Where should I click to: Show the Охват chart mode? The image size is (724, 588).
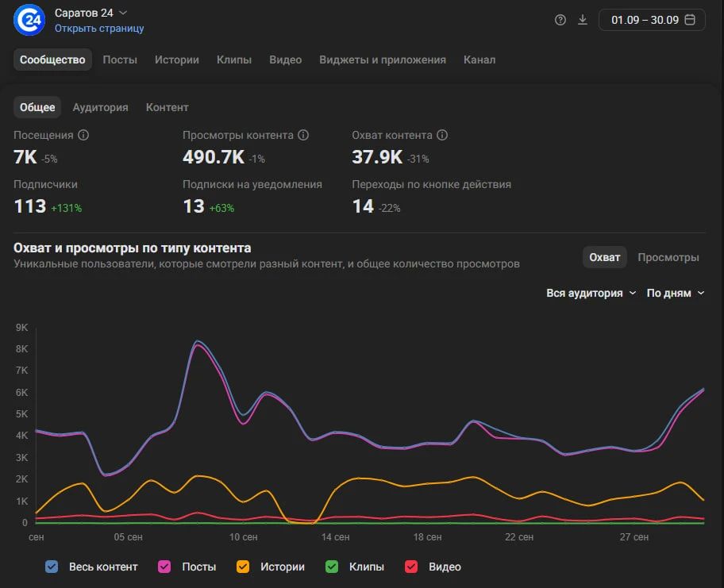click(604, 257)
